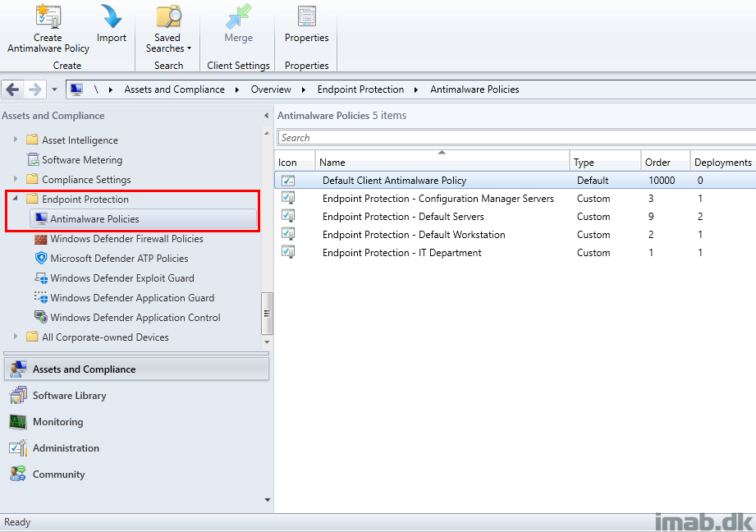This screenshot has height=532, width=756.
Task: Sort list by the Name column header
Action: (442, 163)
